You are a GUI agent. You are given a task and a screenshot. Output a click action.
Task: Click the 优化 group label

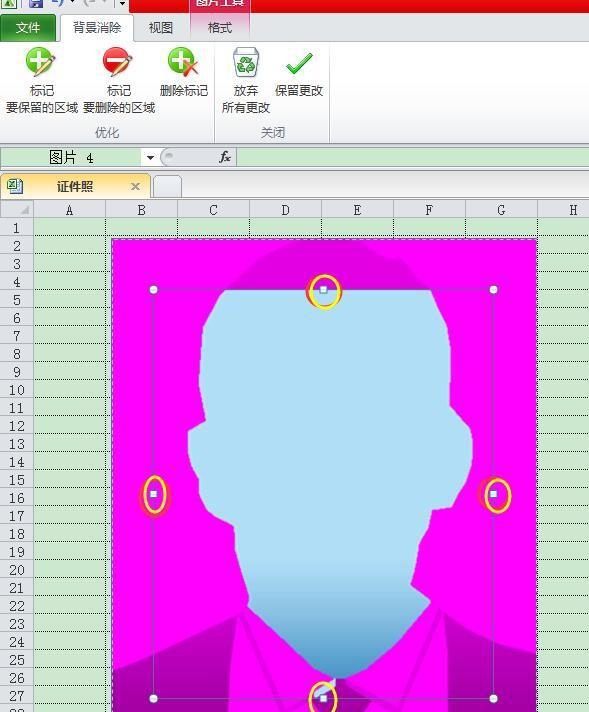click(107, 133)
